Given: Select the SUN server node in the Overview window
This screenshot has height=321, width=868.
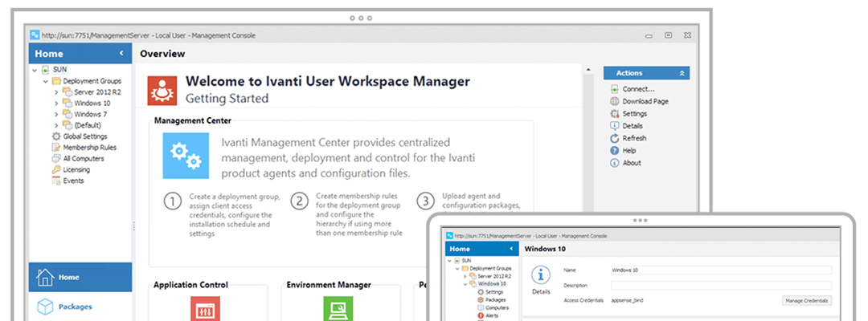Looking at the screenshot, I should pyautogui.click(x=54, y=70).
